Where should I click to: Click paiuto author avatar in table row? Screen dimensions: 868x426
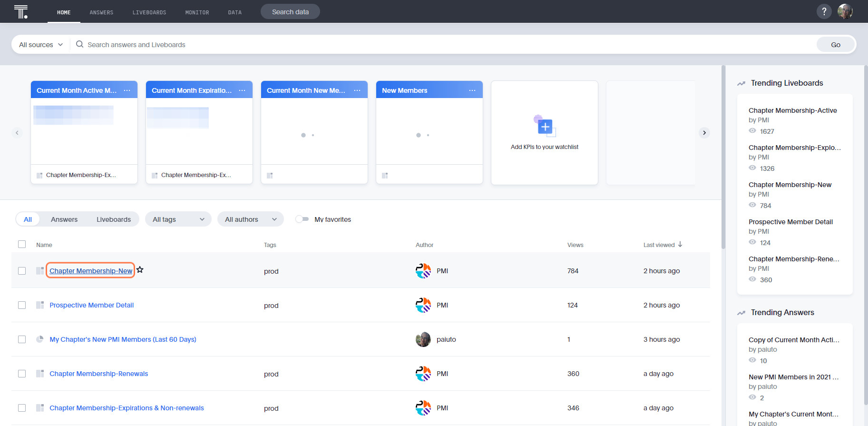click(423, 339)
